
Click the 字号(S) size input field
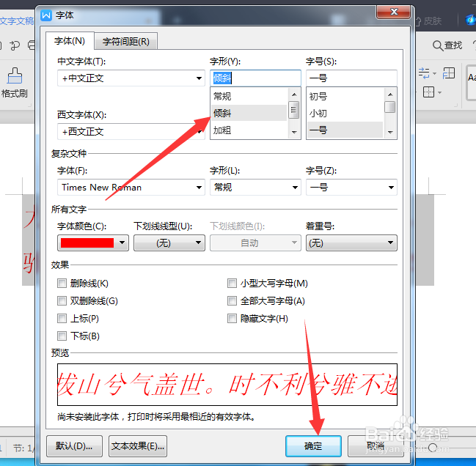click(x=351, y=78)
